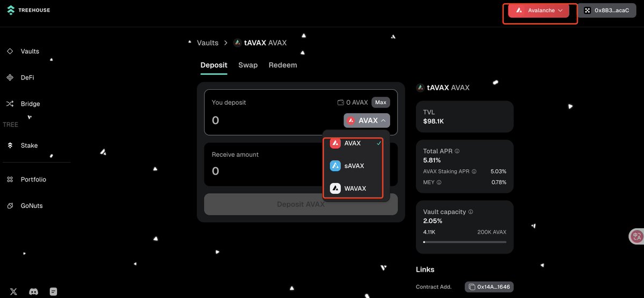Click the Total APR info icon
Image resolution: width=644 pixels, height=298 pixels.
click(457, 151)
